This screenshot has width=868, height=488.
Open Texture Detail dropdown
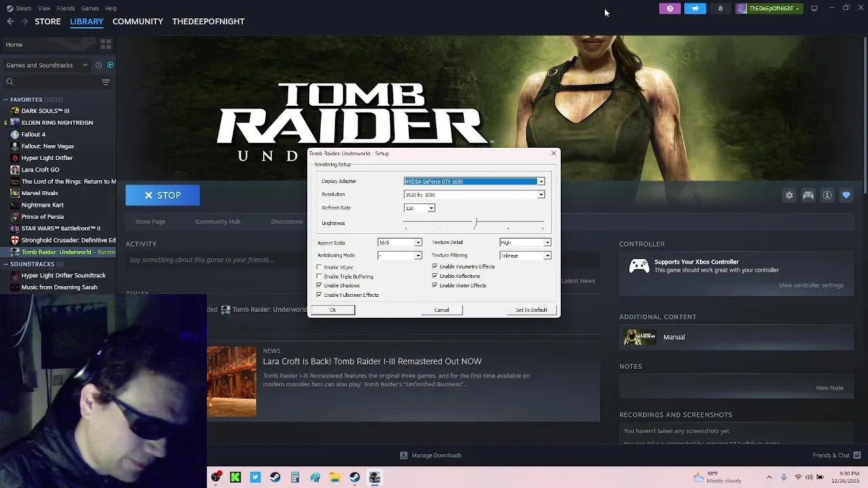coord(547,243)
